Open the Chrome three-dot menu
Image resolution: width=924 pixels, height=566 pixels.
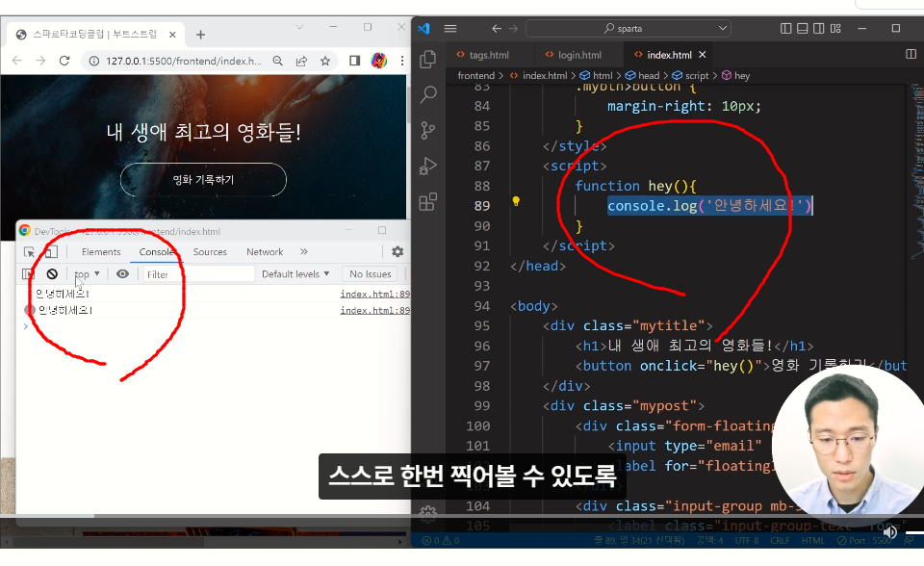(x=402, y=61)
